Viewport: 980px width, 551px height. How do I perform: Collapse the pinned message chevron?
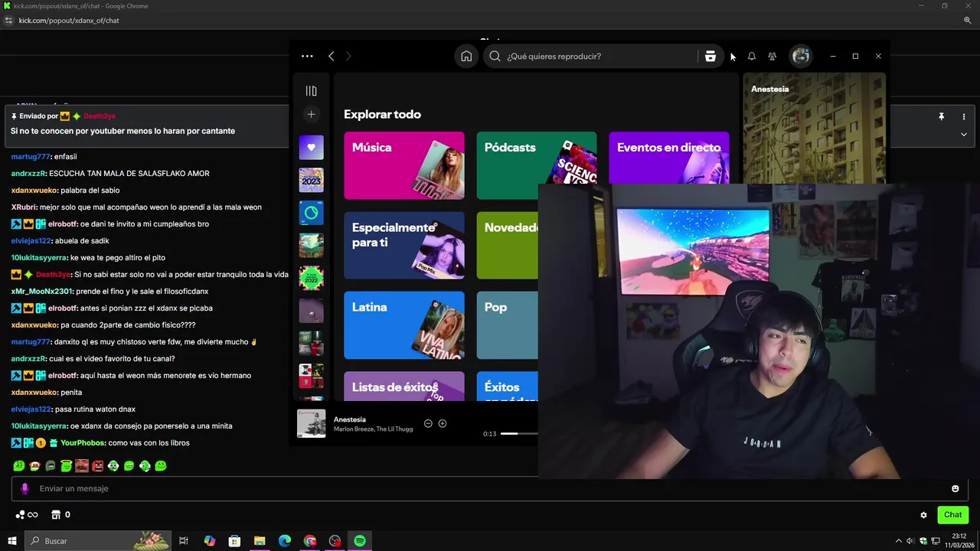pyautogui.click(x=964, y=134)
